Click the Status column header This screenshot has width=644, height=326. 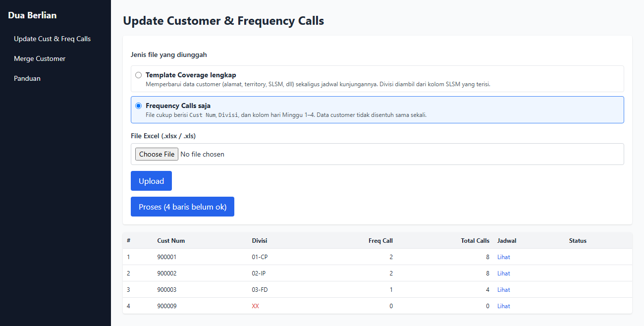click(x=578, y=241)
